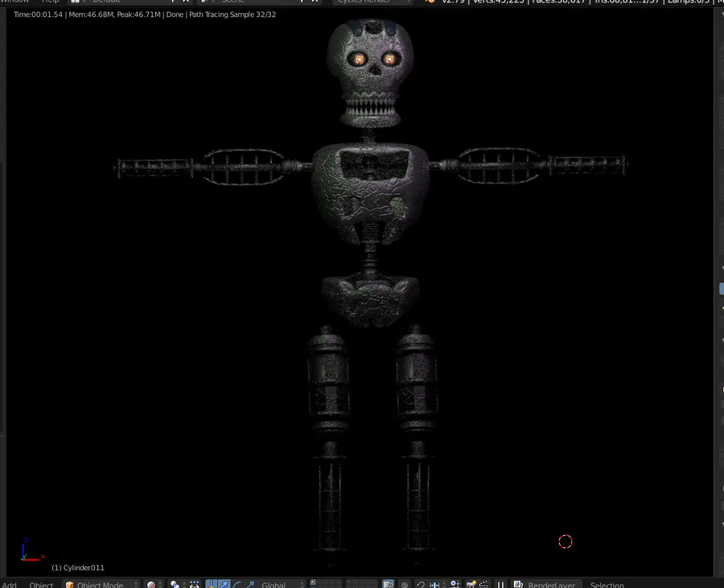
Task: Click the red-white 3D cursor in viewport
Action: (566, 541)
